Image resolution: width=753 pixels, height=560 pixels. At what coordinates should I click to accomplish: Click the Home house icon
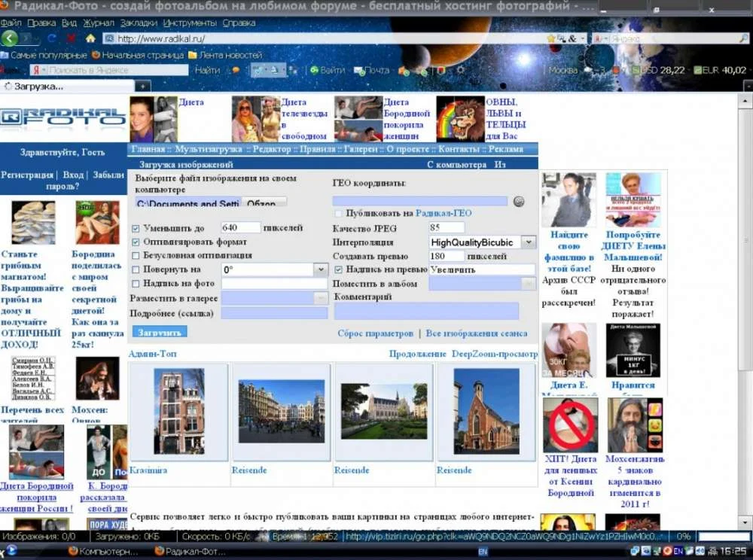click(90, 38)
